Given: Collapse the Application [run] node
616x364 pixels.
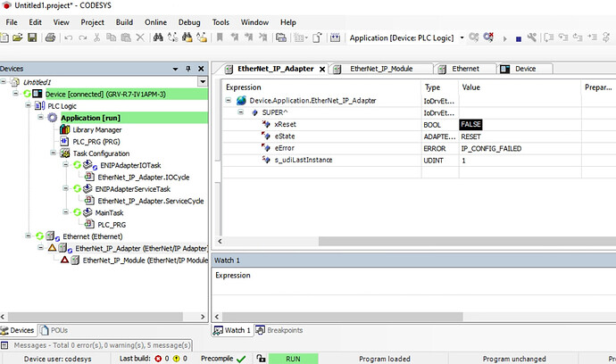Looking at the screenshot, I should coord(40,117).
